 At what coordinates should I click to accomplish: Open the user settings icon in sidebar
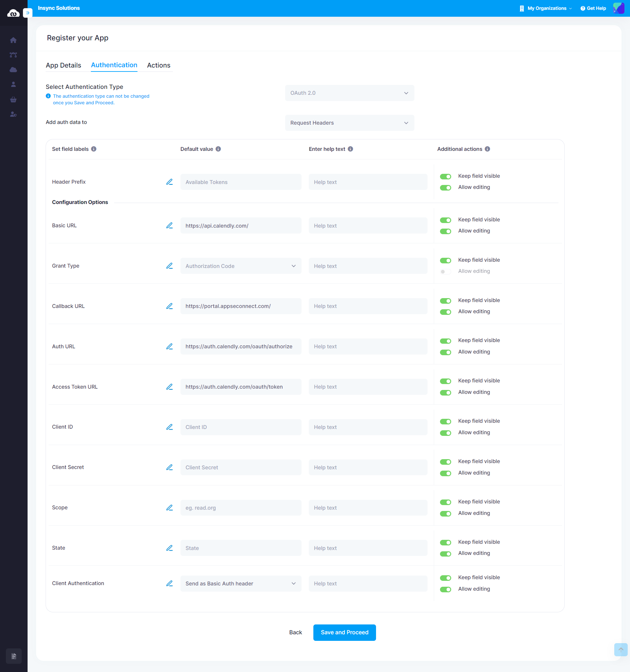coord(13,114)
